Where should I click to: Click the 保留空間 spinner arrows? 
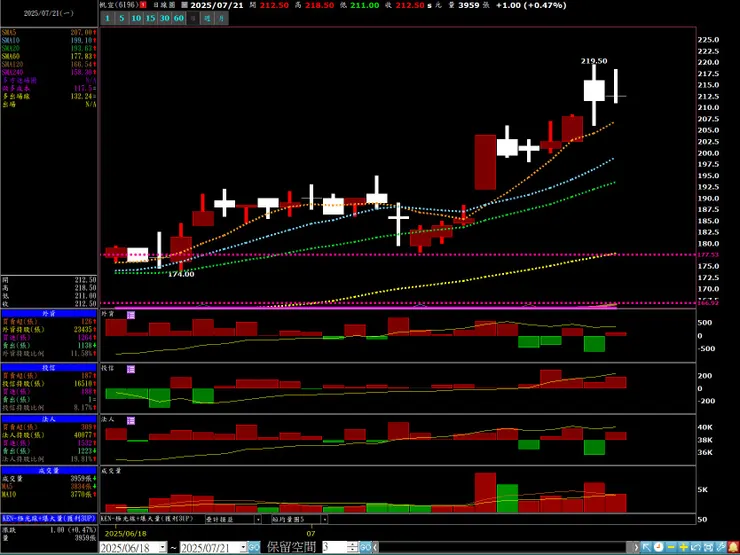pyautogui.click(x=353, y=547)
